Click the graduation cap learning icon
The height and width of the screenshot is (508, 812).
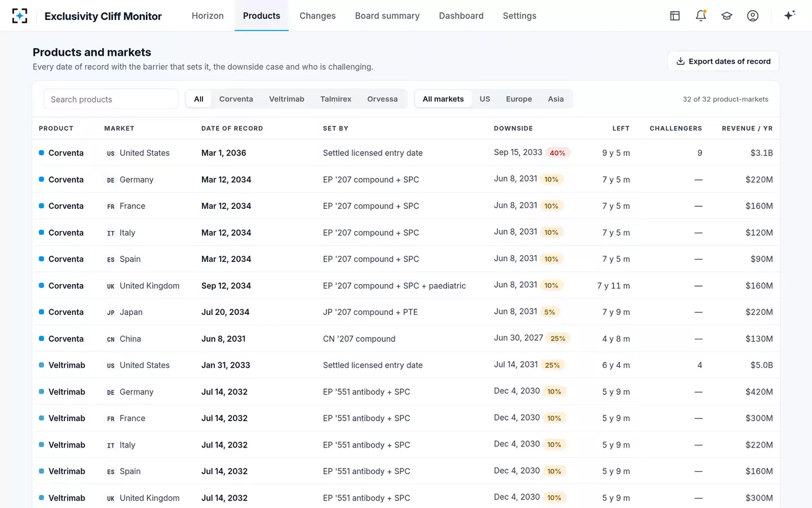point(727,16)
